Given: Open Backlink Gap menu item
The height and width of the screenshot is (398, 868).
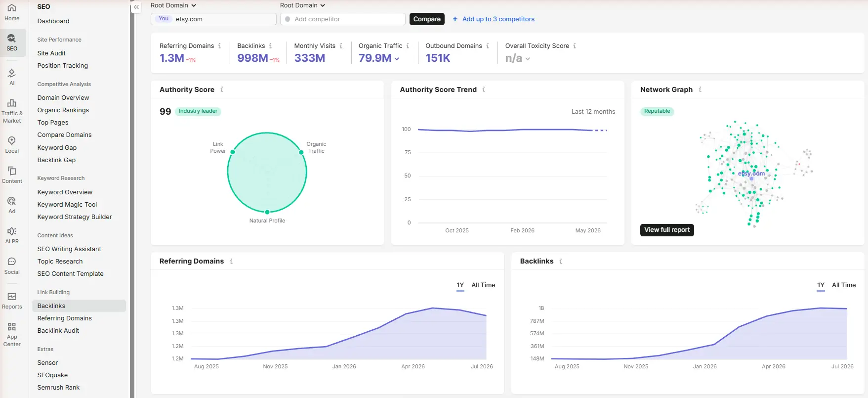Looking at the screenshot, I should 56,160.
